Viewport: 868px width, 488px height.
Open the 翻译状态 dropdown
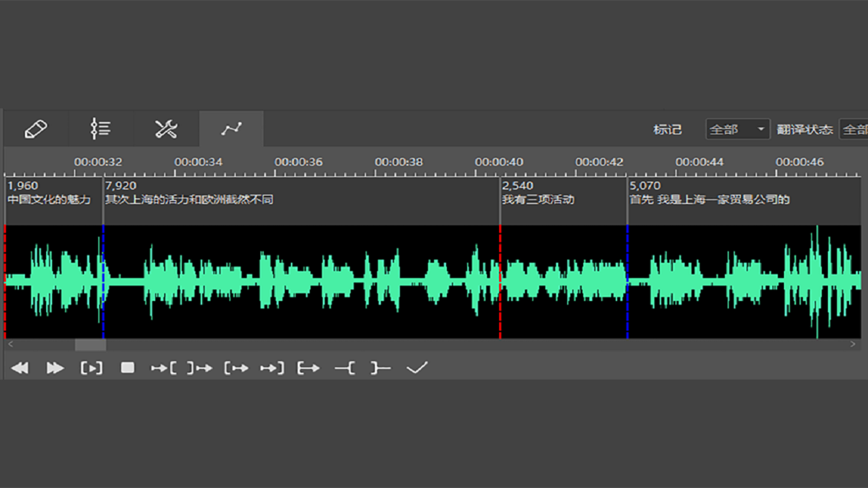coord(854,129)
